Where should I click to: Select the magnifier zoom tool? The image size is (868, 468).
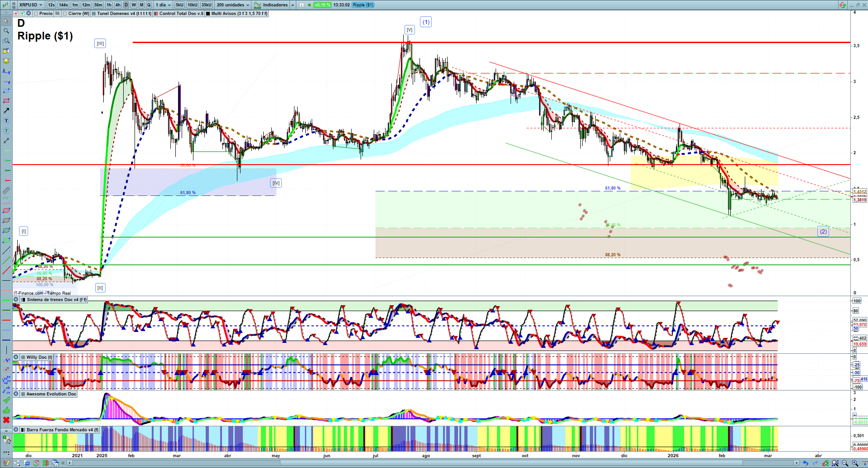6,31
